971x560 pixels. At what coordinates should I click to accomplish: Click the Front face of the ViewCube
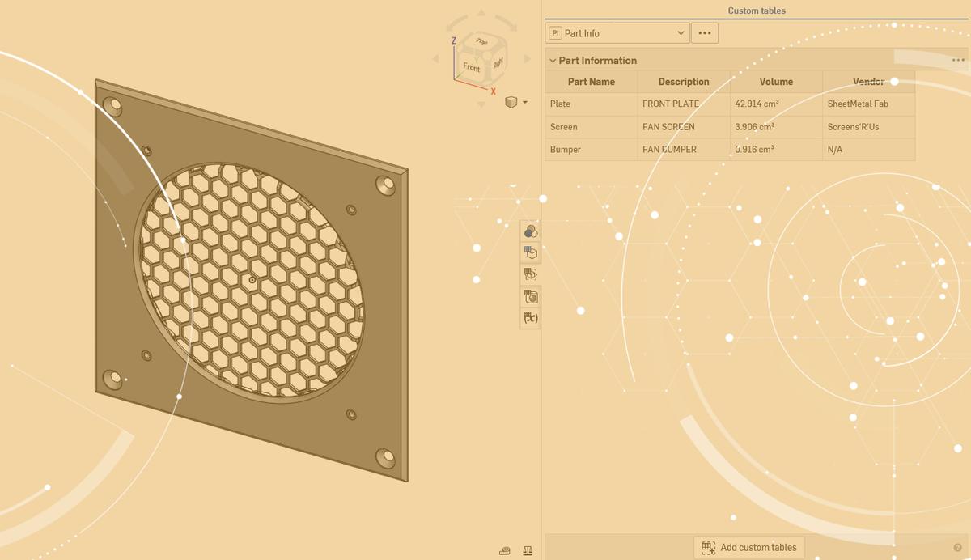click(x=470, y=68)
